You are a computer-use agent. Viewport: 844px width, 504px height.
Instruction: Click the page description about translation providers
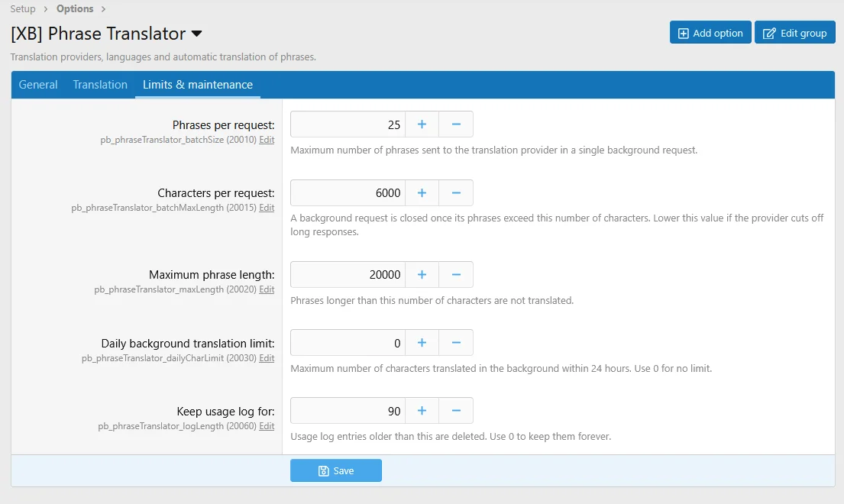[x=163, y=57]
